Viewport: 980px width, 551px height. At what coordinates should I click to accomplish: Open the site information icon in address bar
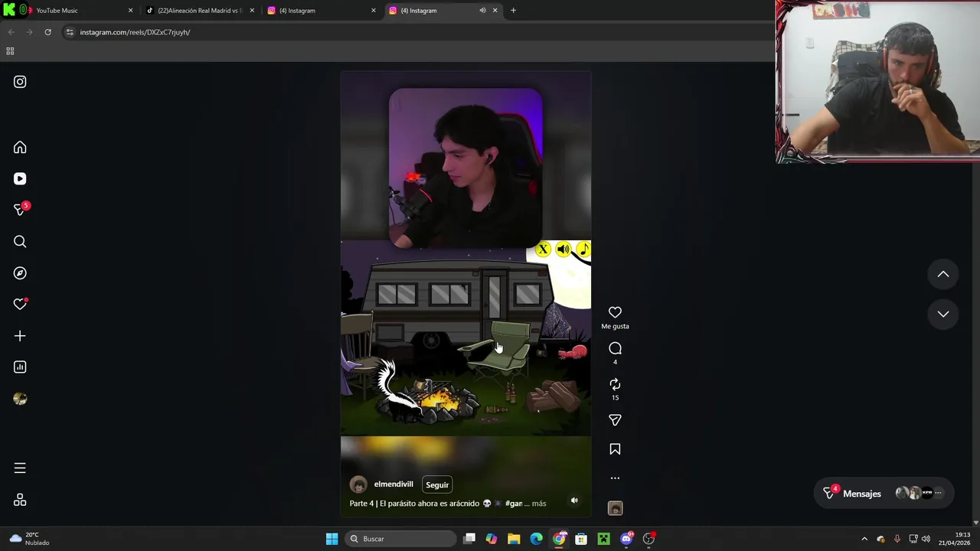point(70,32)
